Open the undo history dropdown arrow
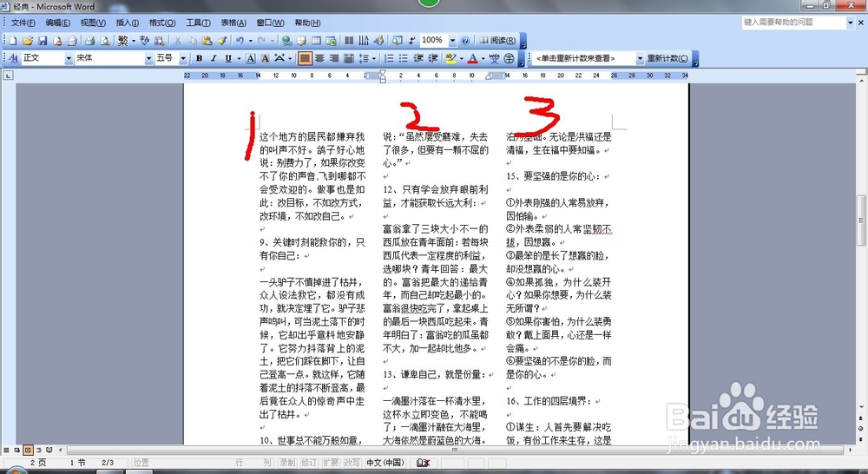The height and width of the screenshot is (474, 868). (250, 41)
